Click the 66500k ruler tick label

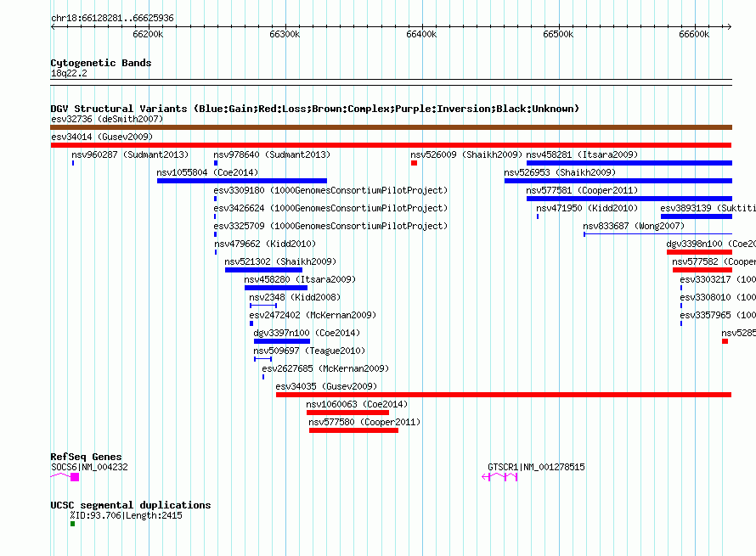click(558, 34)
